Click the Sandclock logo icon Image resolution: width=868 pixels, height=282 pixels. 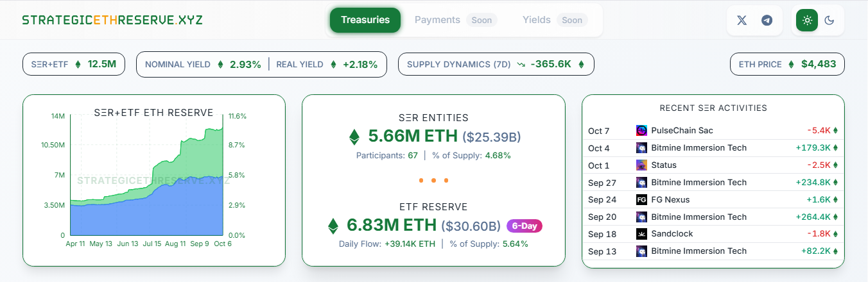point(641,234)
